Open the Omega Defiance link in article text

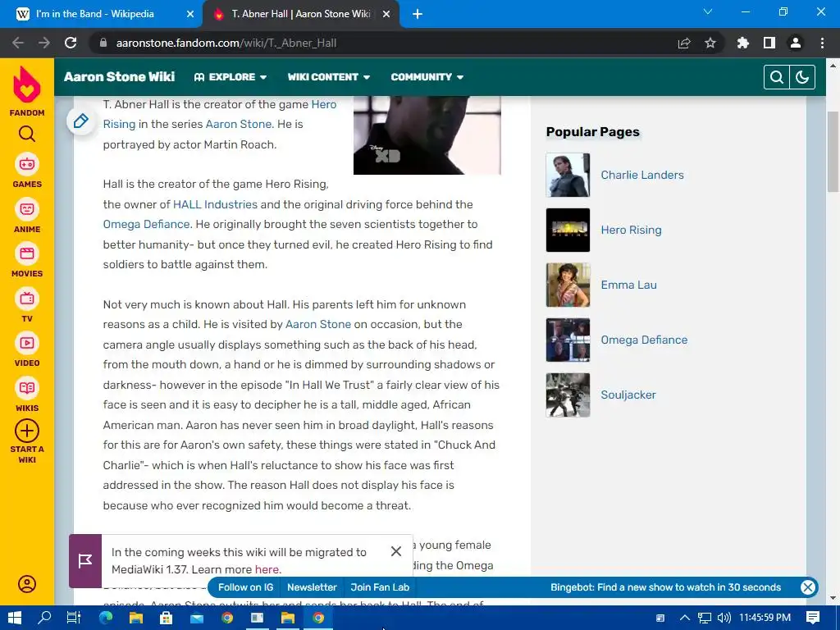[146, 224]
